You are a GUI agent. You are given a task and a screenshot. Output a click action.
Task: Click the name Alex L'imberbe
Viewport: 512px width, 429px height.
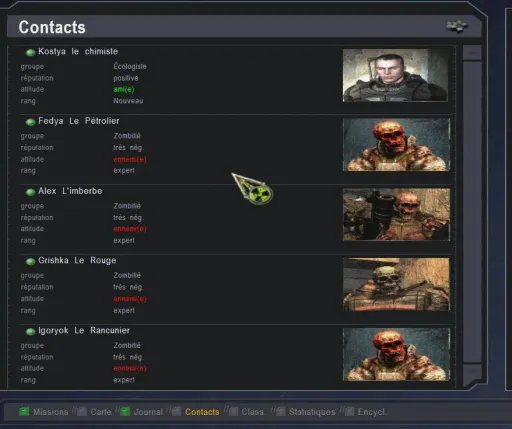[70, 191]
